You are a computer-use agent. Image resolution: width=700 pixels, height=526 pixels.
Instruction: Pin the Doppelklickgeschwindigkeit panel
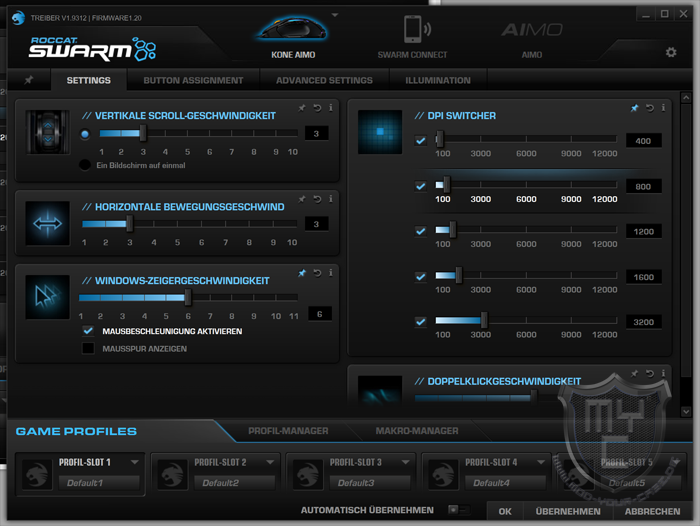[x=634, y=373]
